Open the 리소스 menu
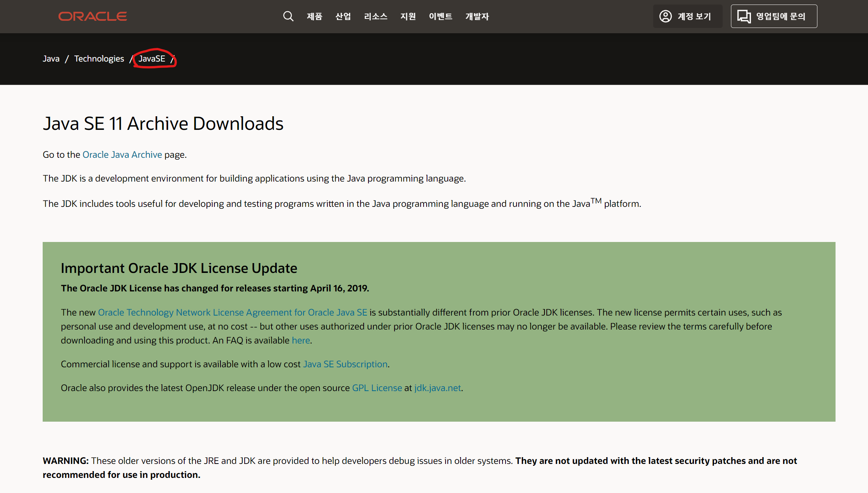 (x=376, y=16)
